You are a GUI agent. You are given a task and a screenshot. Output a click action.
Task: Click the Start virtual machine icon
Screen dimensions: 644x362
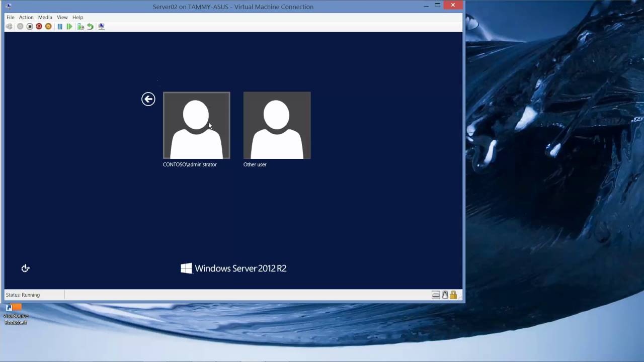20,27
